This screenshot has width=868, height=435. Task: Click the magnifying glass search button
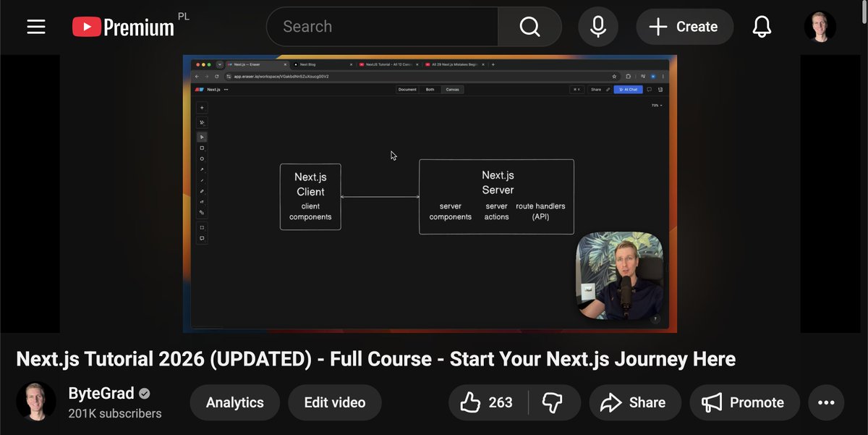point(529,27)
